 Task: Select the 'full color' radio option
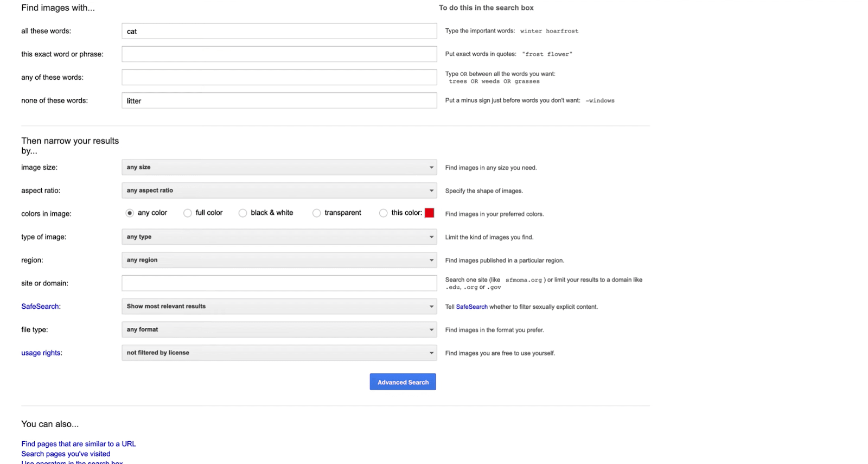click(188, 213)
